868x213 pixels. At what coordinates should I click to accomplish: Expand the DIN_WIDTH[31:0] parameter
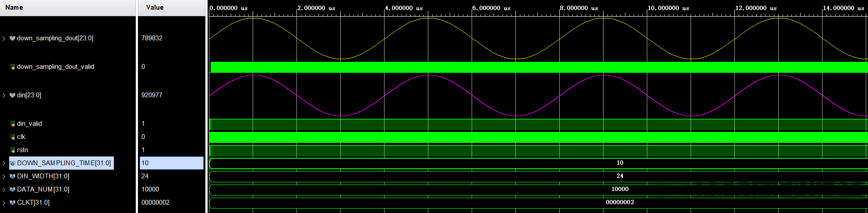(4, 177)
